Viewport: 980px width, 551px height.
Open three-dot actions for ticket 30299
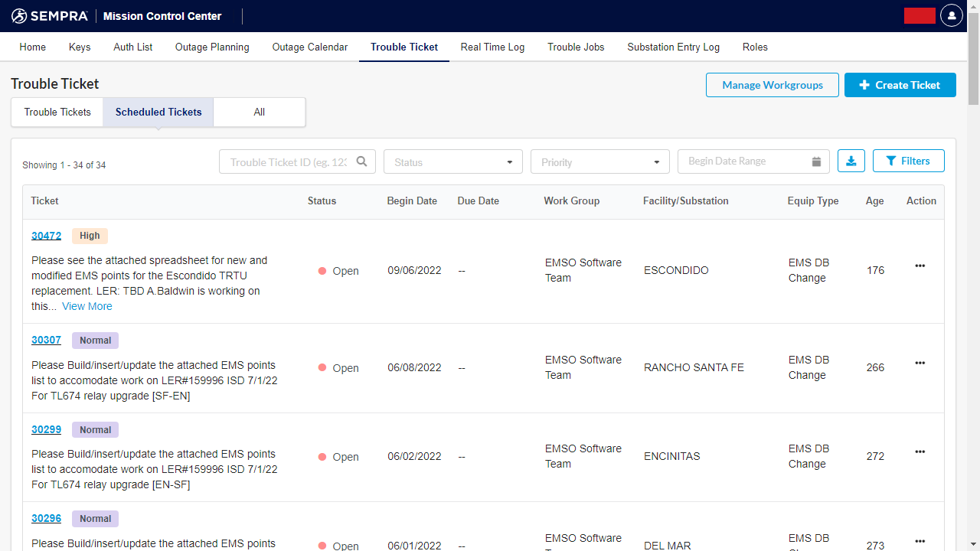[920, 452]
